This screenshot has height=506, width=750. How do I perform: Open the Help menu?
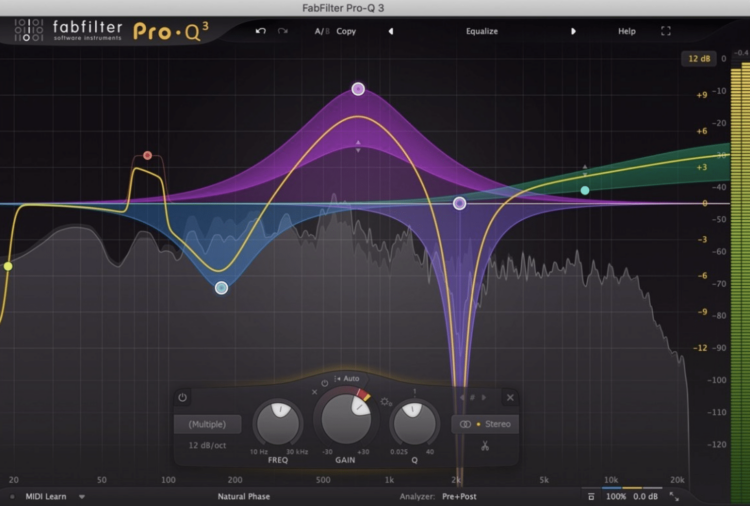click(x=627, y=31)
